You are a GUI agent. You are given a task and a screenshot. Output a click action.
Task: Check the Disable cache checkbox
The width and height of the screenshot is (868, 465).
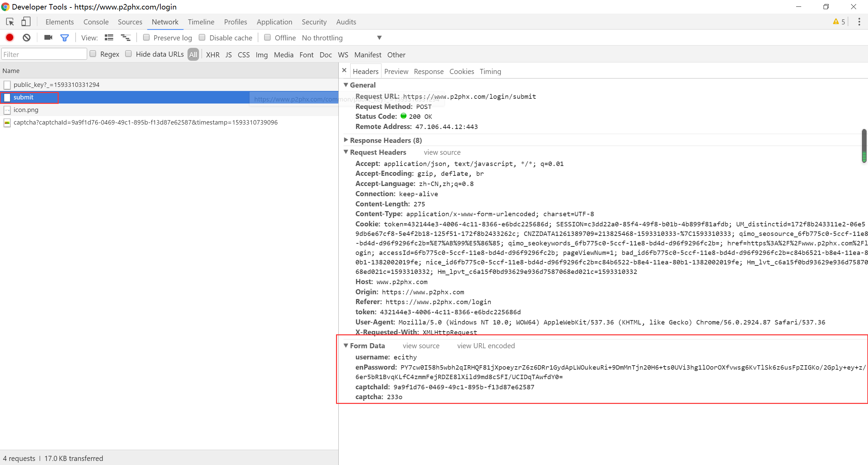point(202,37)
